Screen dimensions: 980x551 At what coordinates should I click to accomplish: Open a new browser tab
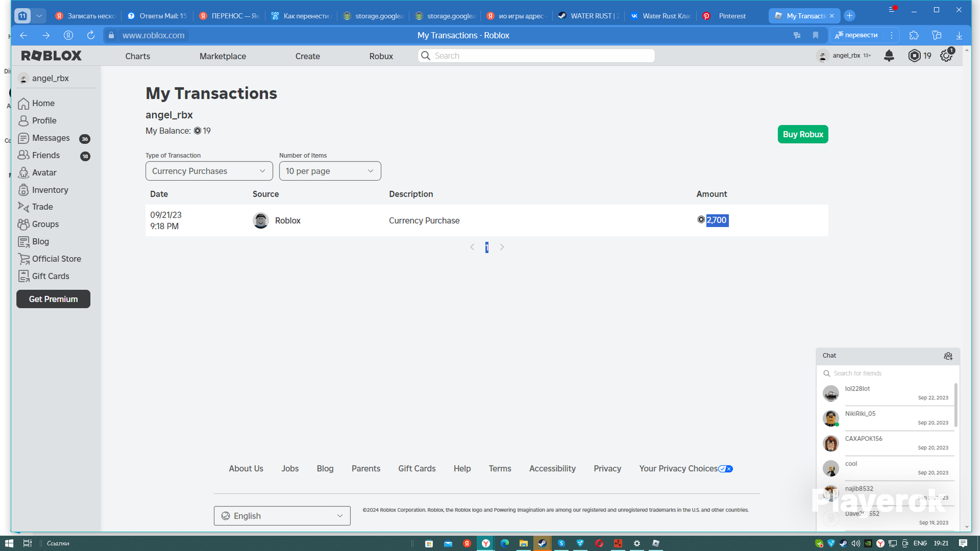tap(849, 15)
